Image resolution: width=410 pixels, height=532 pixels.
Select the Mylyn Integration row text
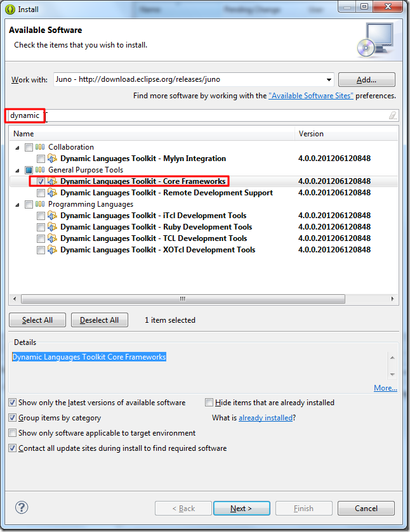coord(143,158)
